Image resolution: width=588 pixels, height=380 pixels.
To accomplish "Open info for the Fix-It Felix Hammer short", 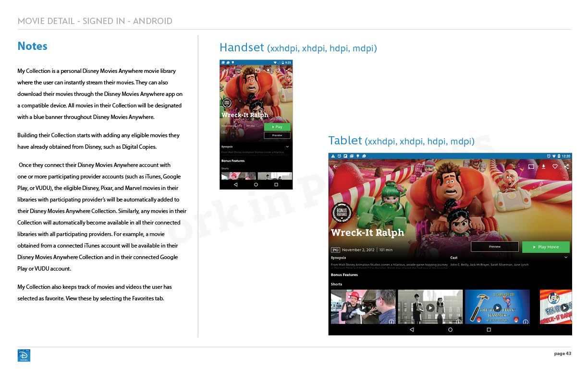I will [x=526, y=321].
